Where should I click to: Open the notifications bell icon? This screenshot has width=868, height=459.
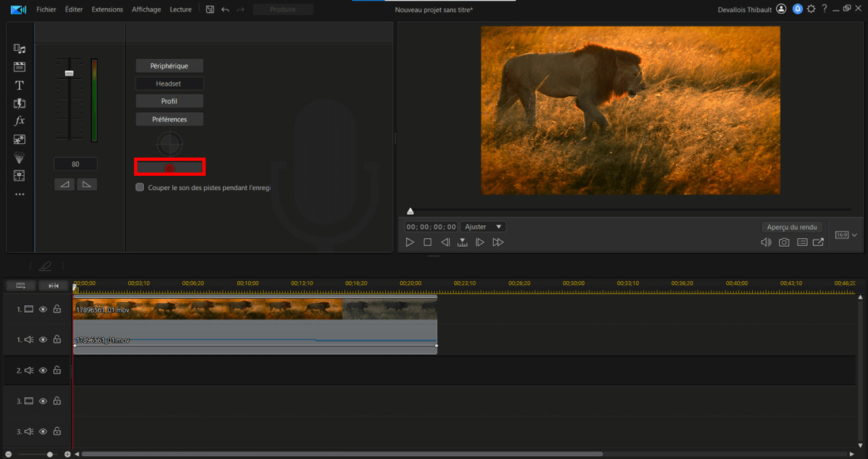click(x=797, y=9)
